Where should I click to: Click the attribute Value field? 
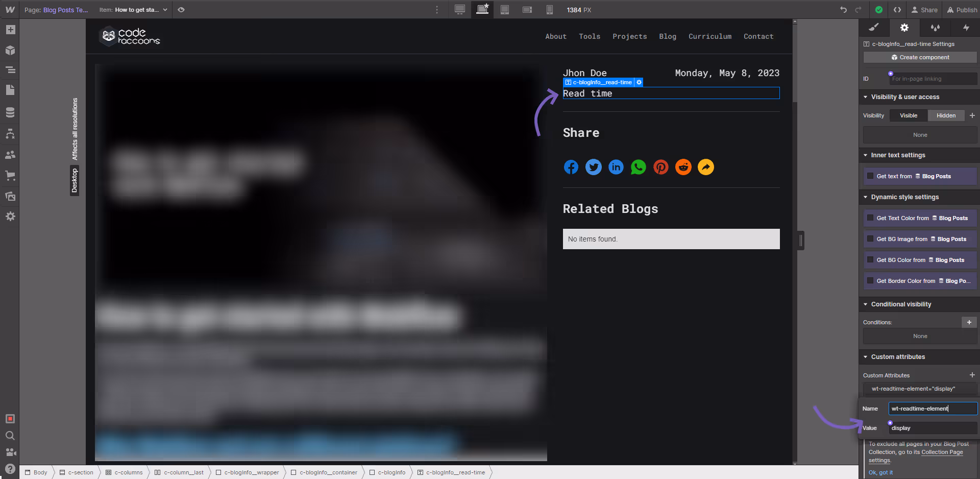tap(933, 428)
